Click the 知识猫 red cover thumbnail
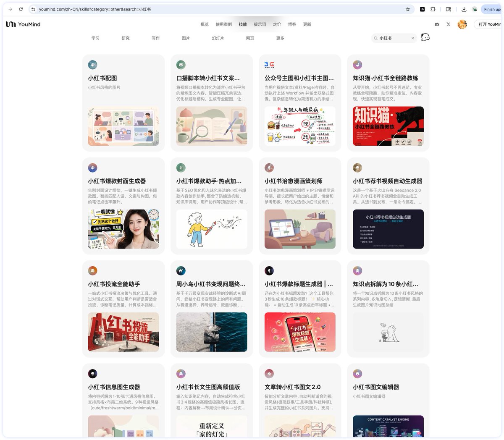Viewport: 504px width, 440px height. click(x=388, y=126)
